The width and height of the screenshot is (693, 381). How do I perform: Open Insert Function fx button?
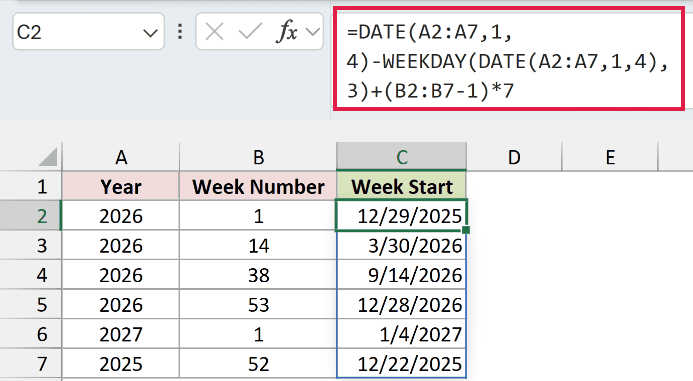pyautogui.click(x=287, y=32)
